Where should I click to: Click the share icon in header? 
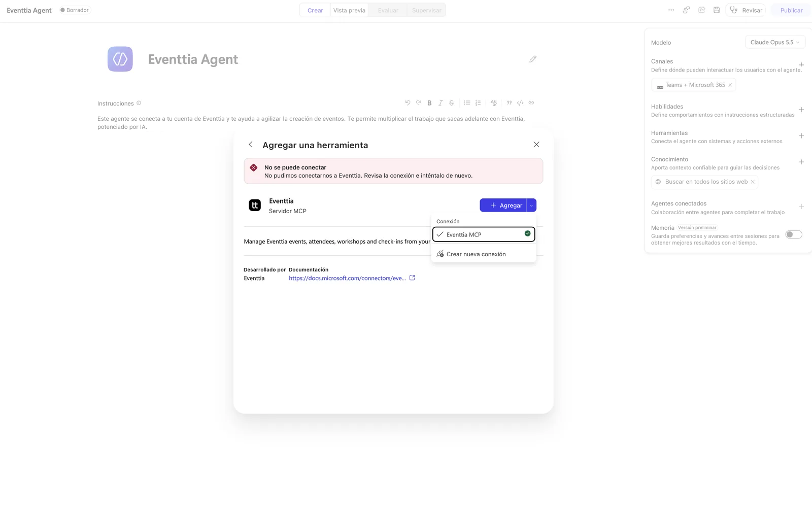702,10
